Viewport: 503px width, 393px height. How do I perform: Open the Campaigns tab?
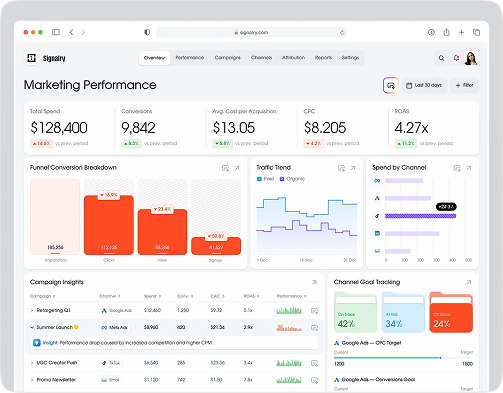[228, 58]
